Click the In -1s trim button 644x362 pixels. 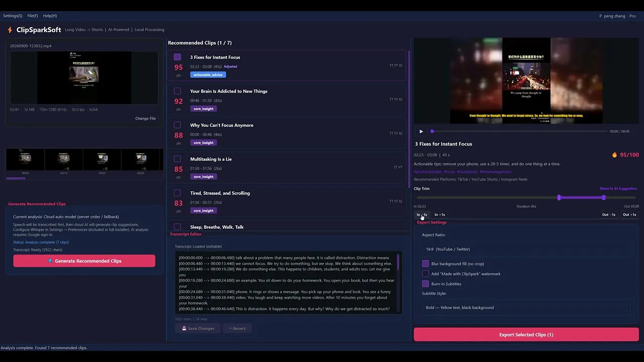point(422,215)
